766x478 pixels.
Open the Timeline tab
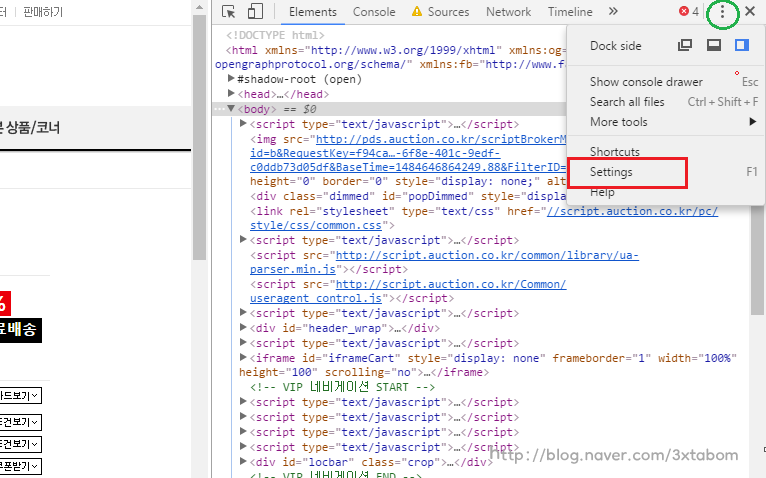pyautogui.click(x=570, y=12)
